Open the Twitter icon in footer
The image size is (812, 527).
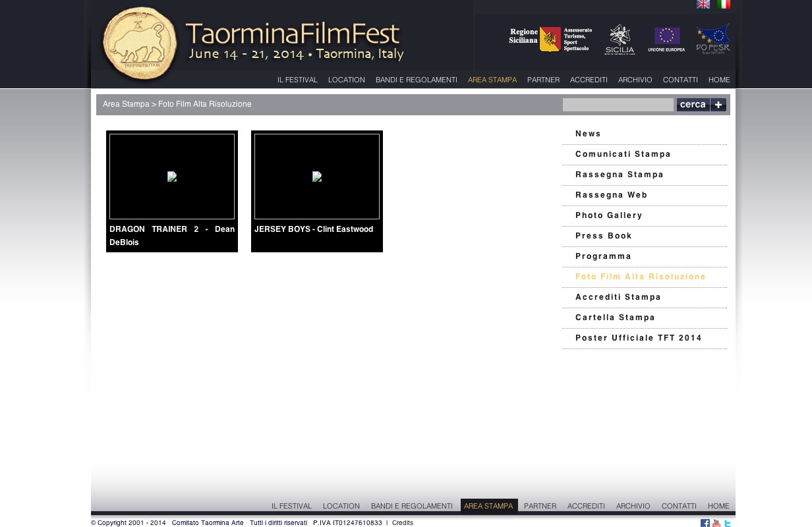728,523
